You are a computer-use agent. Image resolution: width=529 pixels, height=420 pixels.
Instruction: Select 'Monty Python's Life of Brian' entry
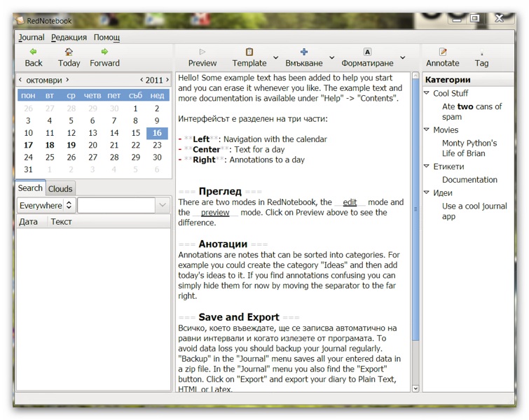[x=469, y=148]
